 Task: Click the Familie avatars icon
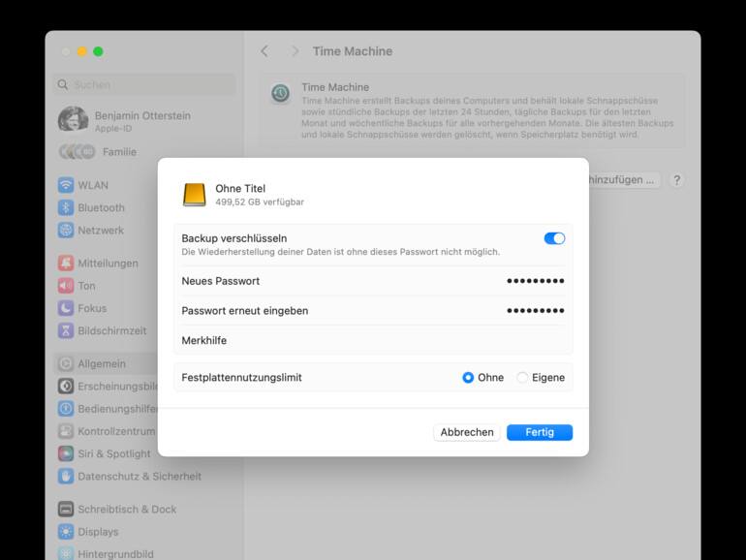point(78,152)
